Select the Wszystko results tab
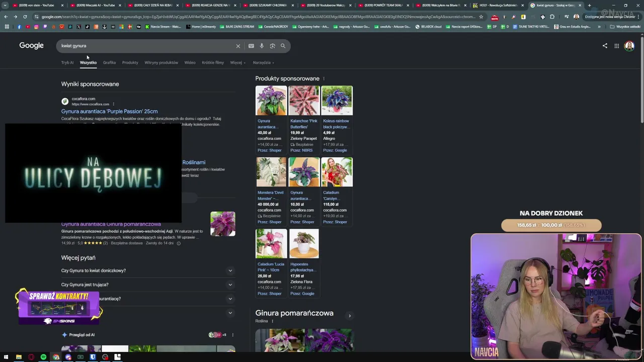Viewport: 644px width, 362px height. click(88, 63)
